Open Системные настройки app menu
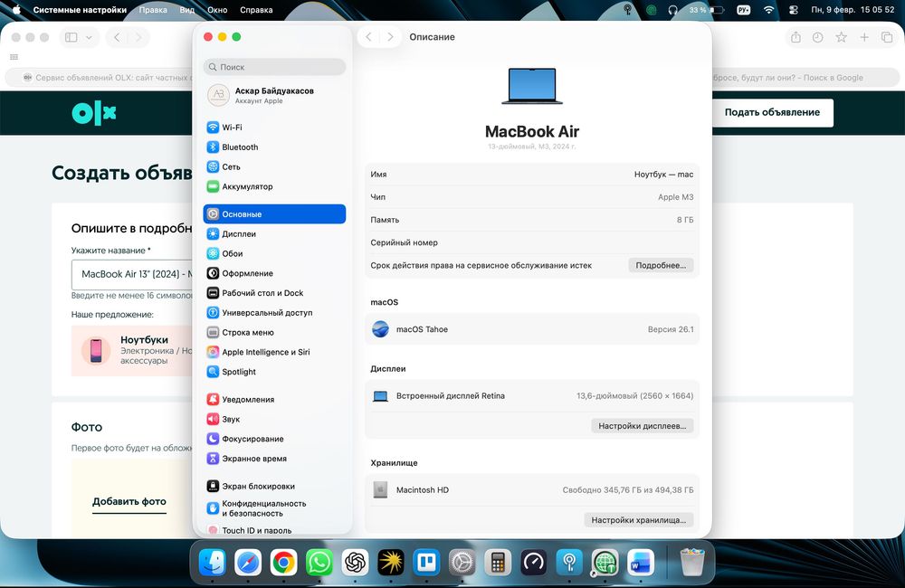 pyautogui.click(x=80, y=10)
